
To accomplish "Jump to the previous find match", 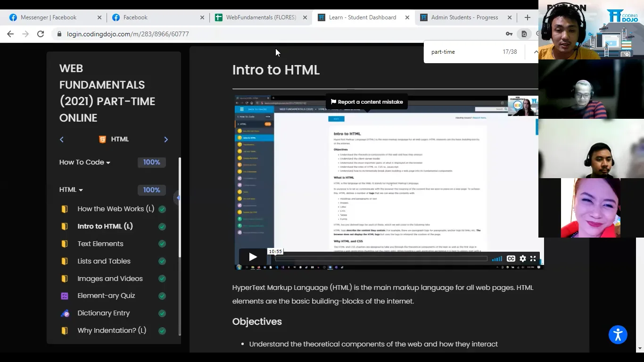I will [x=536, y=52].
